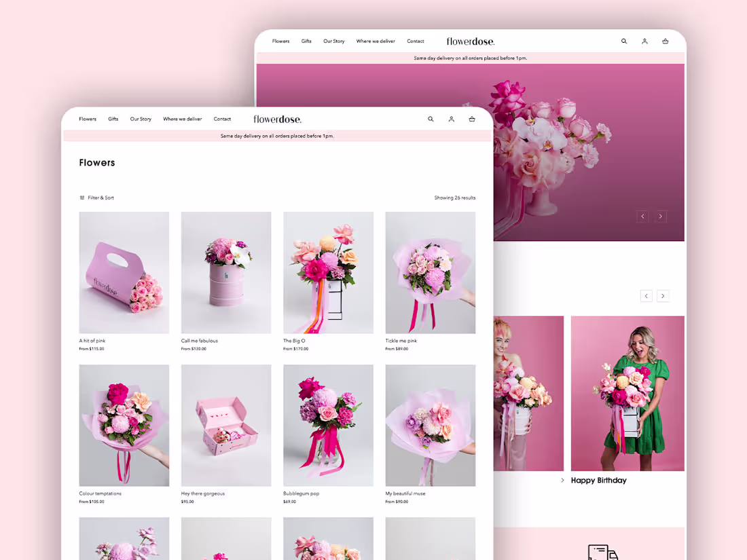Click the From $89.00 price
This screenshot has height=560, width=747.
coord(397,349)
